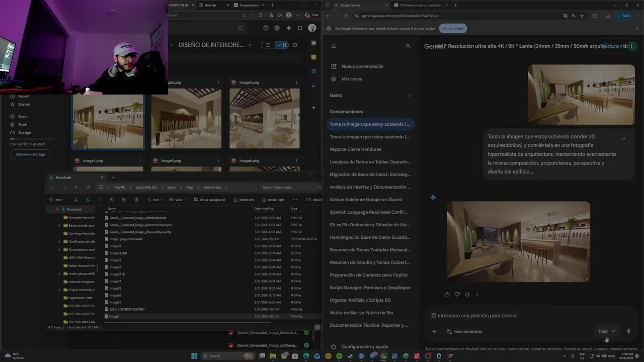Switch Drive to grid layout view
644x362 pixels.
[x=282, y=45]
